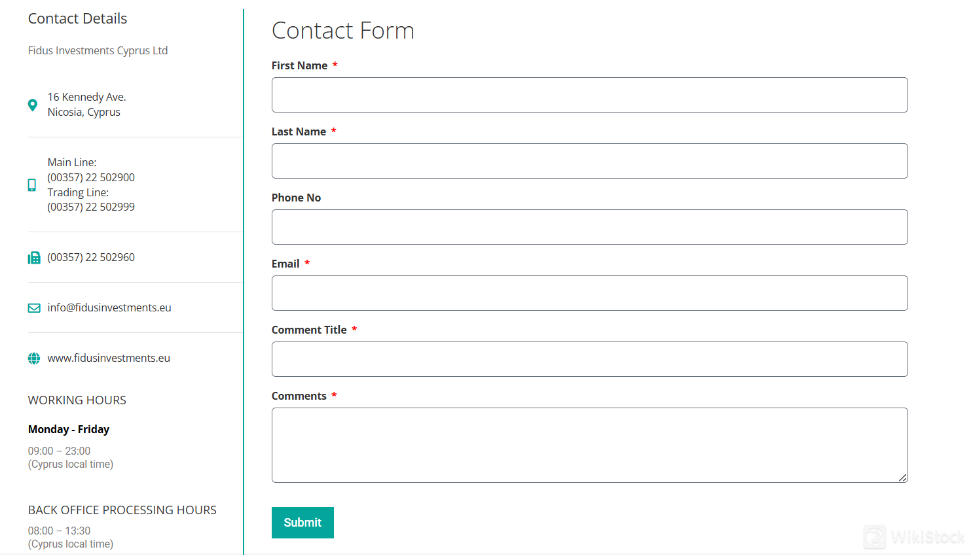Click the map pin location icon

click(x=33, y=105)
